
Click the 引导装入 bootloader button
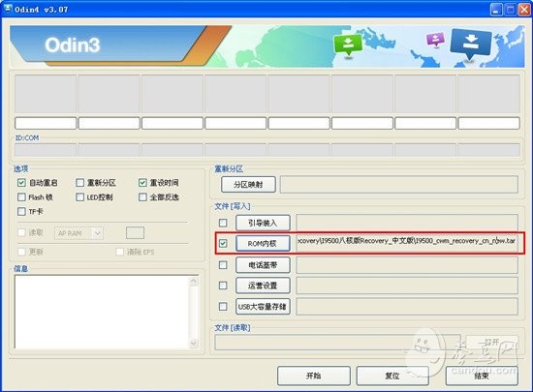pos(263,223)
